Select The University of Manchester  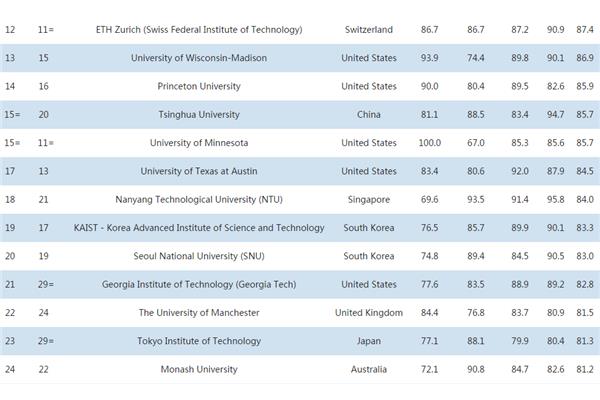[199, 313]
